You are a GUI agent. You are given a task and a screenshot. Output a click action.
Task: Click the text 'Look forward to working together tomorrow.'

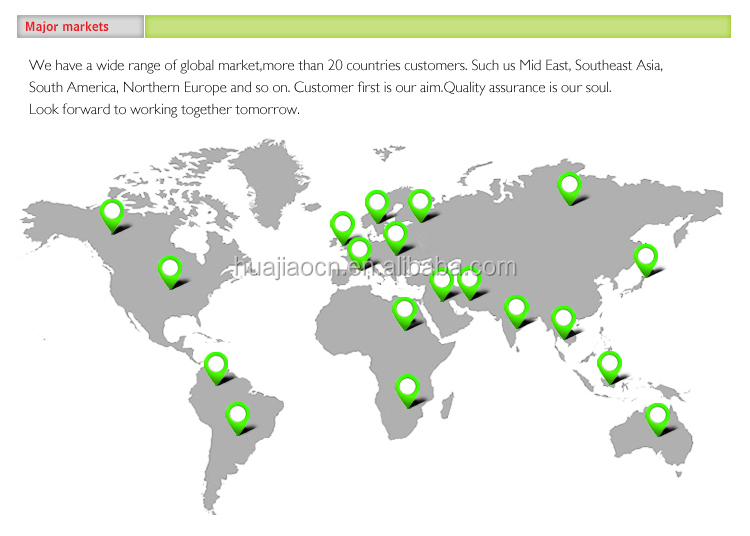164,109
